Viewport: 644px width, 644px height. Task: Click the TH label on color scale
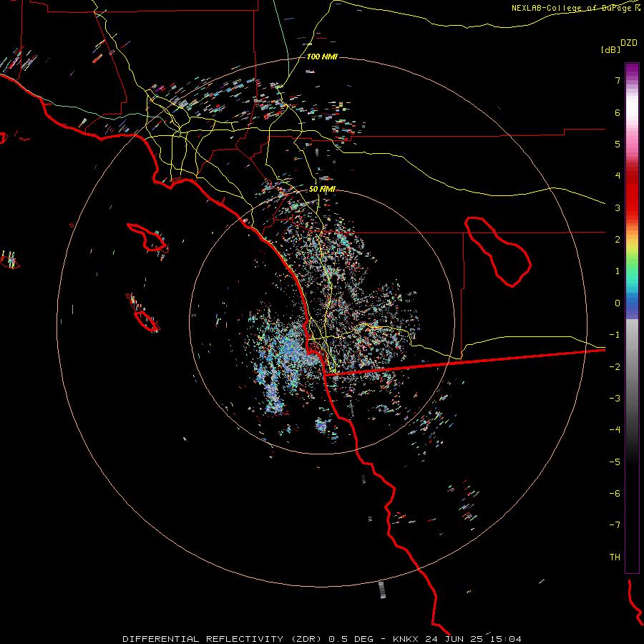[615, 557]
